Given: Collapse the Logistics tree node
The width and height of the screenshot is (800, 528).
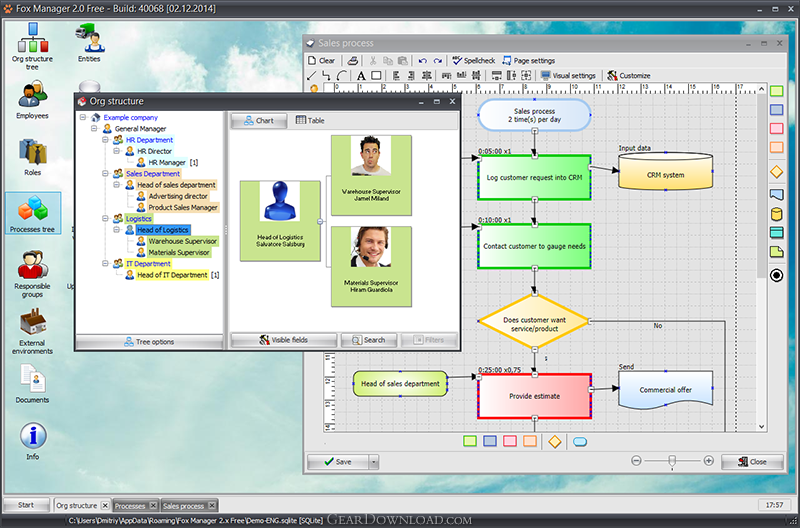Looking at the screenshot, I should tap(105, 218).
